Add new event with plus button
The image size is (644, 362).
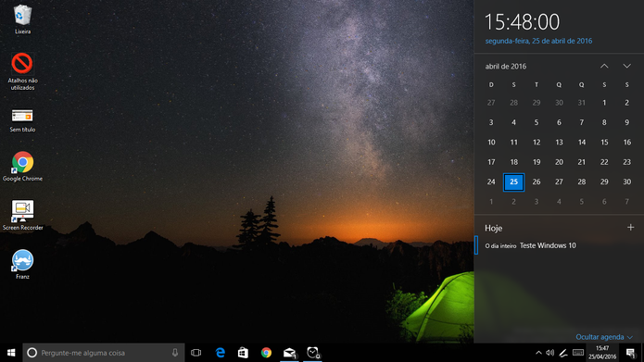[x=630, y=228]
